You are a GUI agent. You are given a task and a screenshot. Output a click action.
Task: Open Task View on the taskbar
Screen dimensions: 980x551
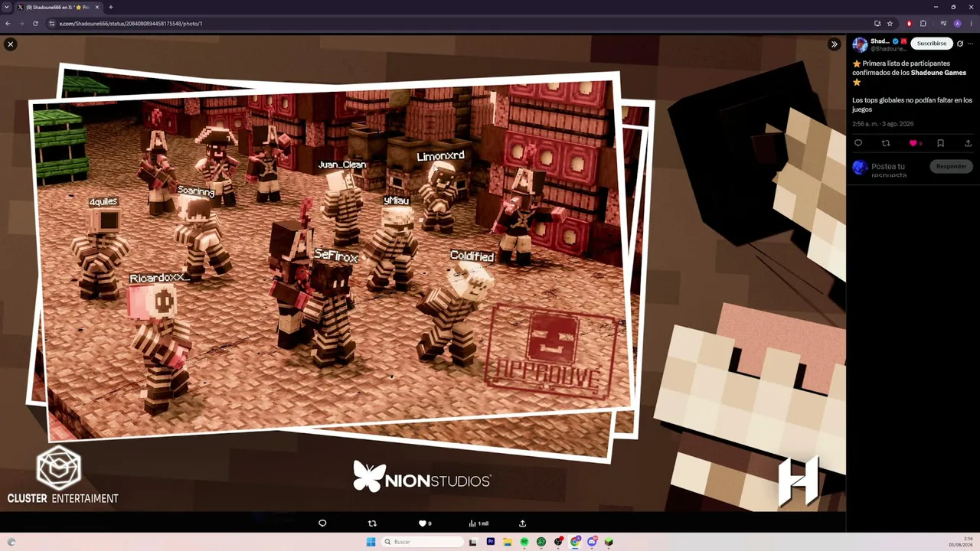(x=473, y=542)
